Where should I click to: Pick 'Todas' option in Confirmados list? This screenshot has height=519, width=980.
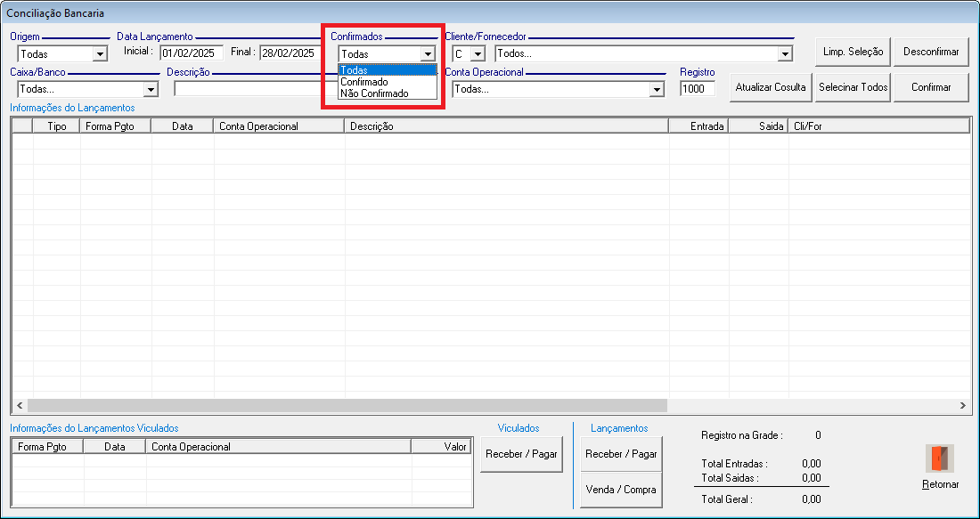(355, 70)
